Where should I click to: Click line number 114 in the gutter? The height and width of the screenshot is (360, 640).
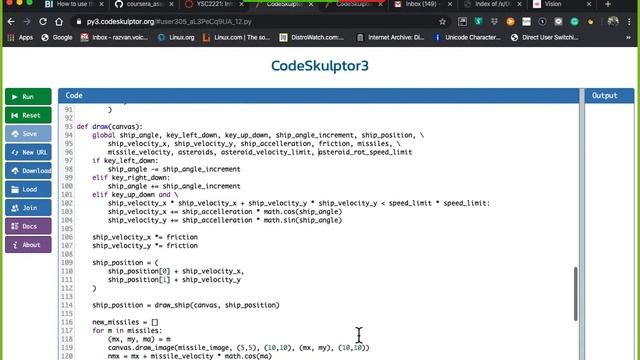[x=67, y=305]
